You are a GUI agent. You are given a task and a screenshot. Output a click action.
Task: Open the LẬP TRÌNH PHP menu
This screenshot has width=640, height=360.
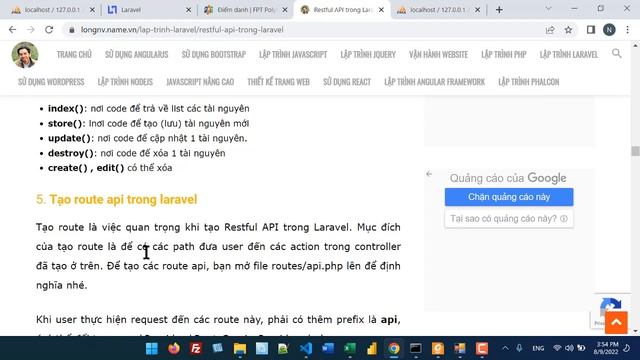click(504, 54)
